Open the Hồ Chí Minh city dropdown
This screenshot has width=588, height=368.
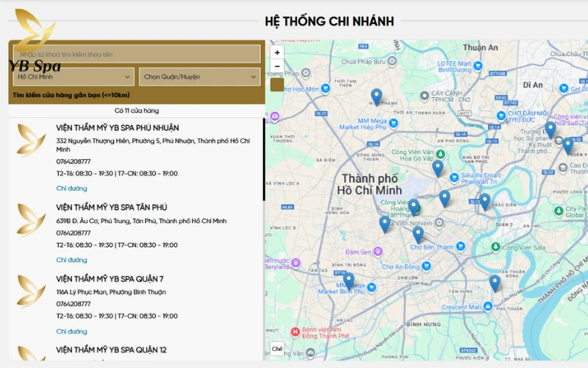point(73,77)
